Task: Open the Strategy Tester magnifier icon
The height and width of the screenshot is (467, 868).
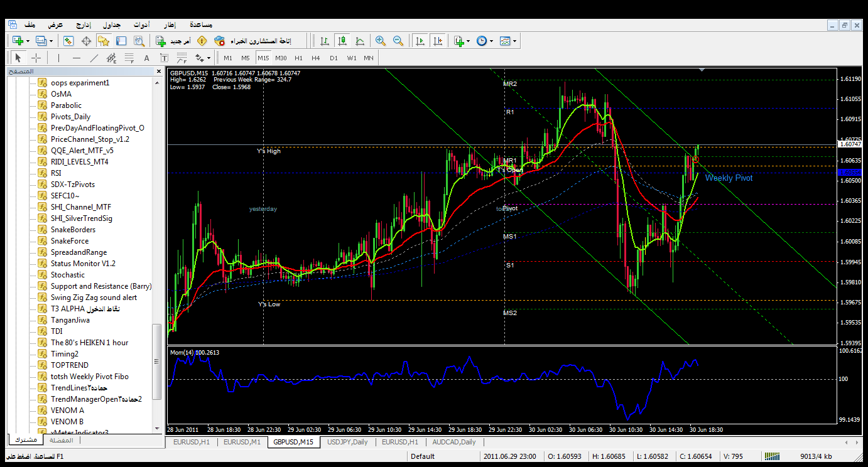Action: 139,41
